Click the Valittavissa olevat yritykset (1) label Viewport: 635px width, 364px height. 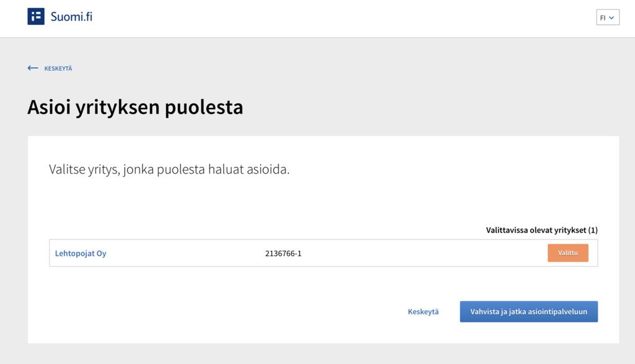[542, 230]
